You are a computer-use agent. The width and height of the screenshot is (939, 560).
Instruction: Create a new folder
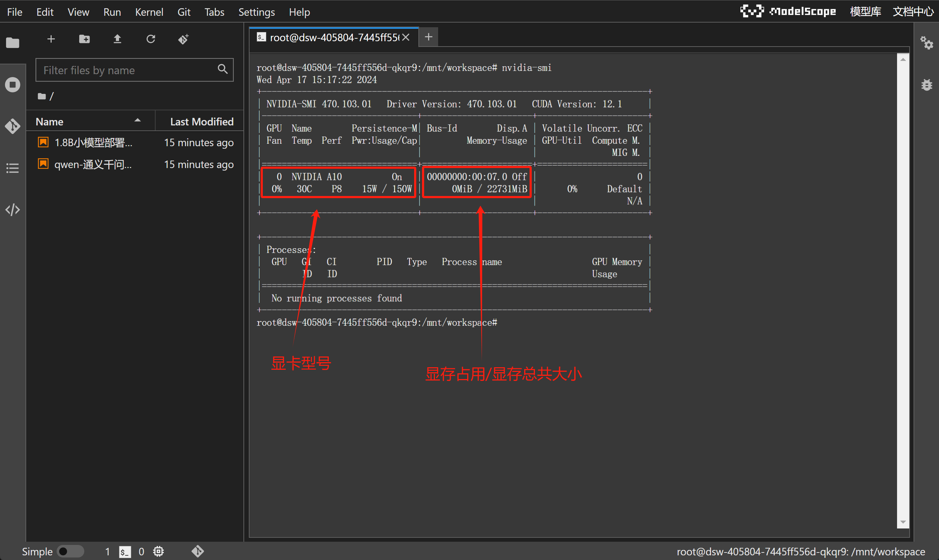(84, 39)
